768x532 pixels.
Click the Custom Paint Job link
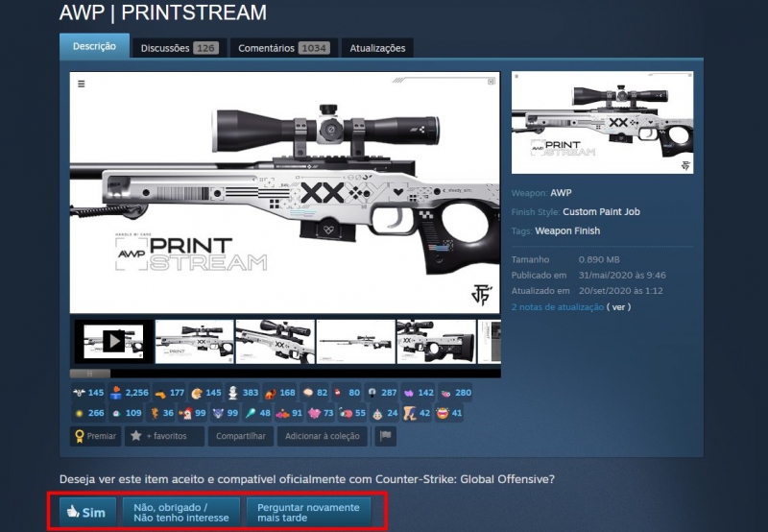pos(602,212)
